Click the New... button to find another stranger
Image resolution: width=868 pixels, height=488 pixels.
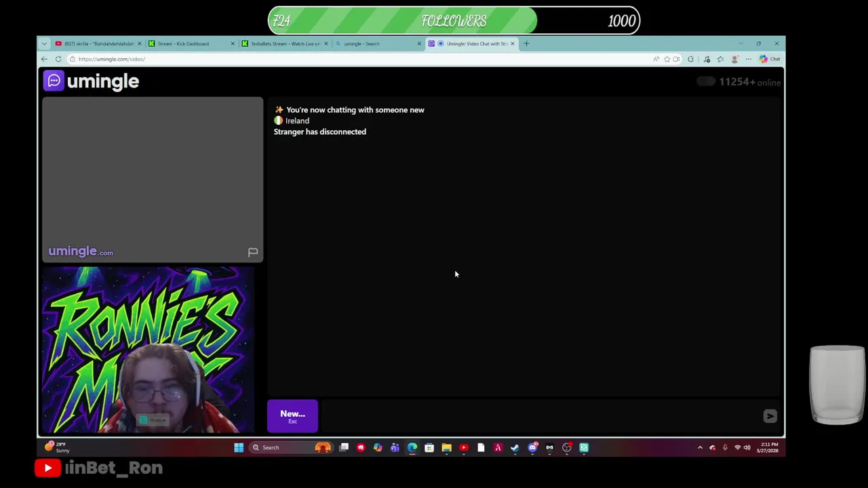(292, 416)
